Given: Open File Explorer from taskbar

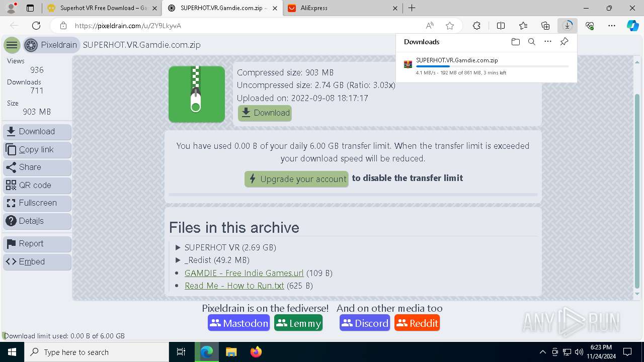Looking at the screenshot, I should tap(231, 352).
